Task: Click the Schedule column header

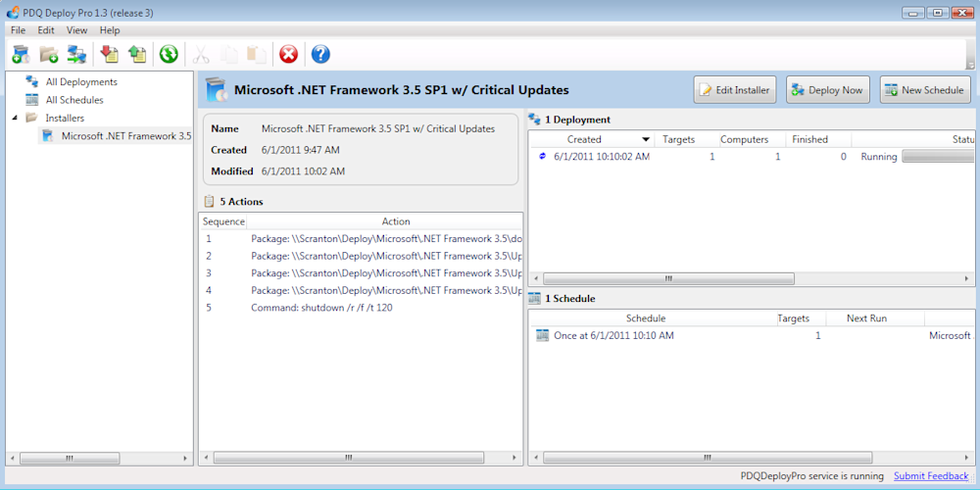Action: coord(646,318)
